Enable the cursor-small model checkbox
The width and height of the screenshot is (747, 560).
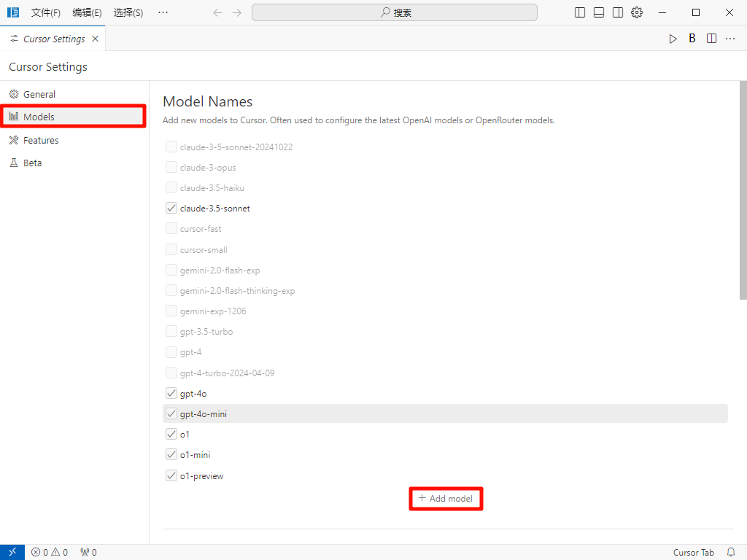point(171,249)
